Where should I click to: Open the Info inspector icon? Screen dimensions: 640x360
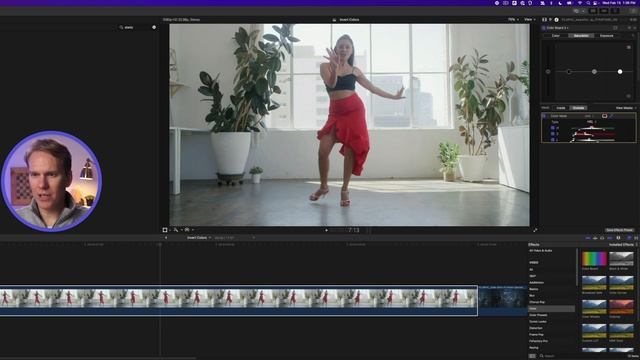tap(556, 20)
